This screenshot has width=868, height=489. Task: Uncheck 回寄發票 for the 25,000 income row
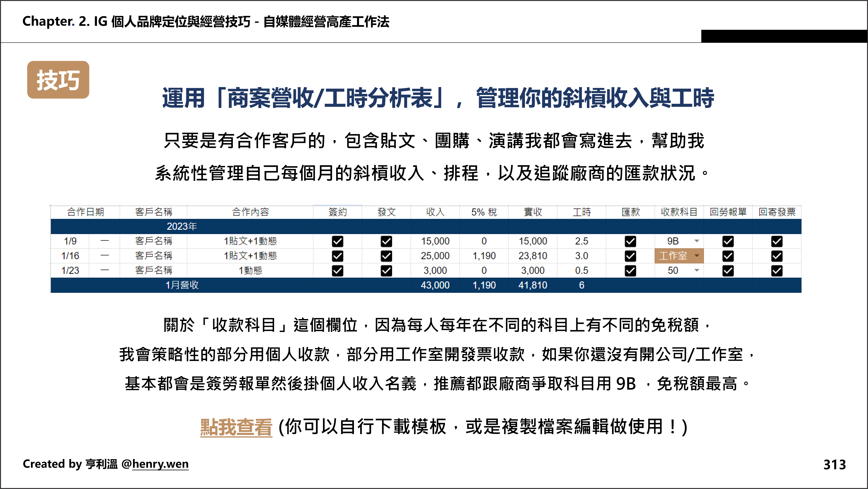click(777, 256)
